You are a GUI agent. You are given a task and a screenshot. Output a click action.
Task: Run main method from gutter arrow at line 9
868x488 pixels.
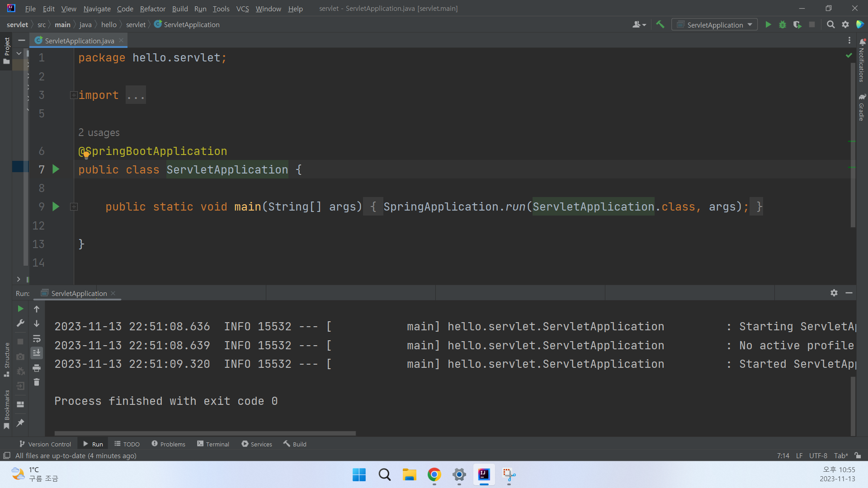click(x=56, y=207)
